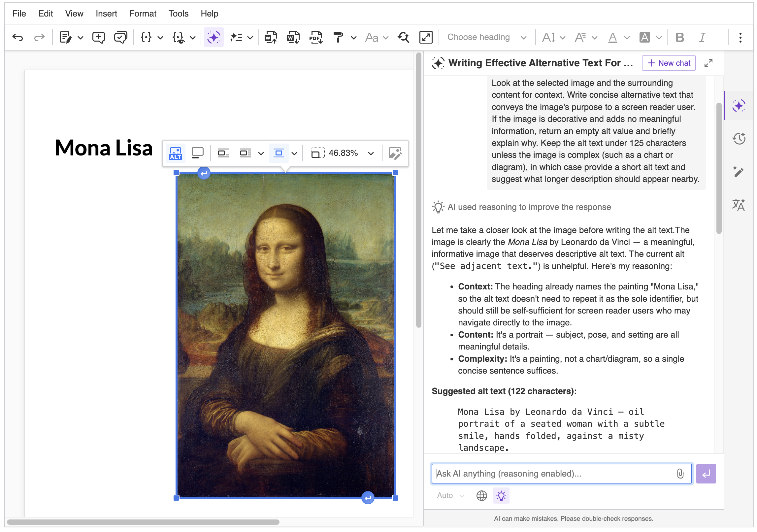Viewport: 757px width, 532px height.
Task: Undo the last edit
Action: 17,37
